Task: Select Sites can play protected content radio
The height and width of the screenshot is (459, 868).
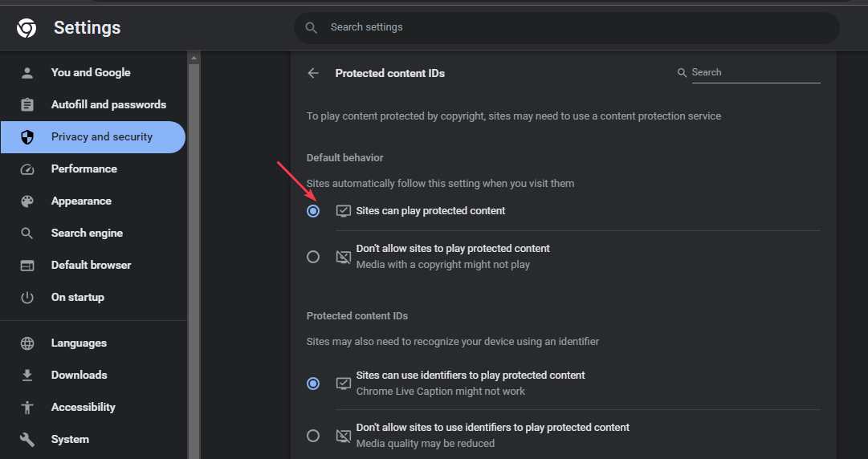Action: click(x=313, y=211)
